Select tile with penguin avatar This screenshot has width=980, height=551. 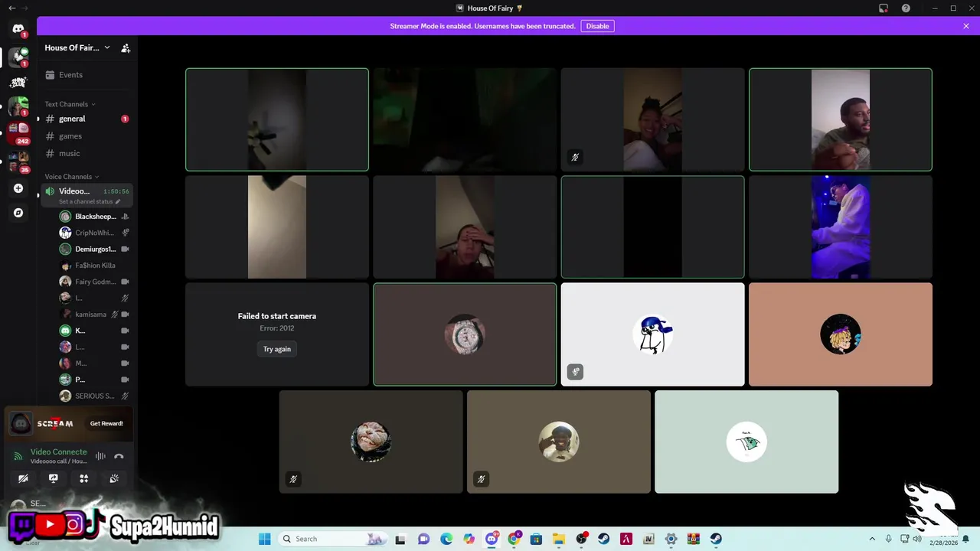point(652,334)
